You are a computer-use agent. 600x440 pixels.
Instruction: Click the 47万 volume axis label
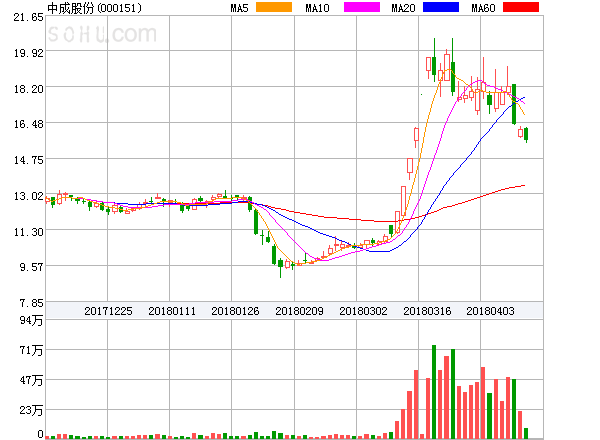[31, 380]
